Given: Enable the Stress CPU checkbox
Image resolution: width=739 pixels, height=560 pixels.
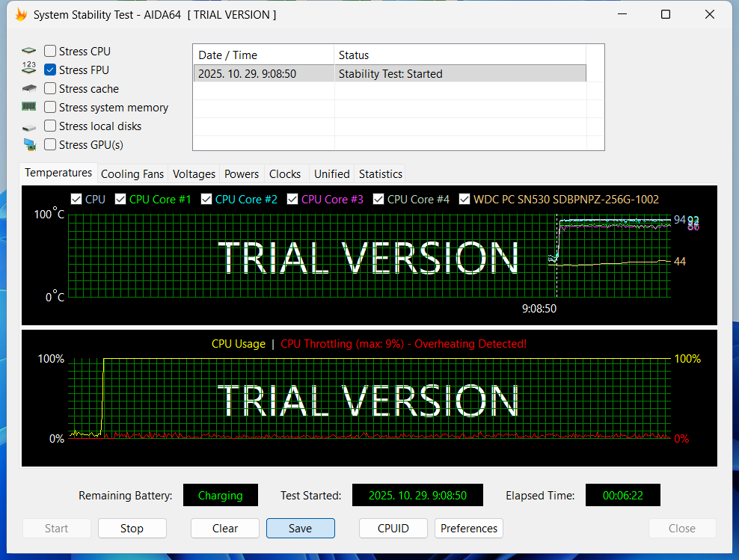Looking at the screenshot, I should click(x=50, y=52).
